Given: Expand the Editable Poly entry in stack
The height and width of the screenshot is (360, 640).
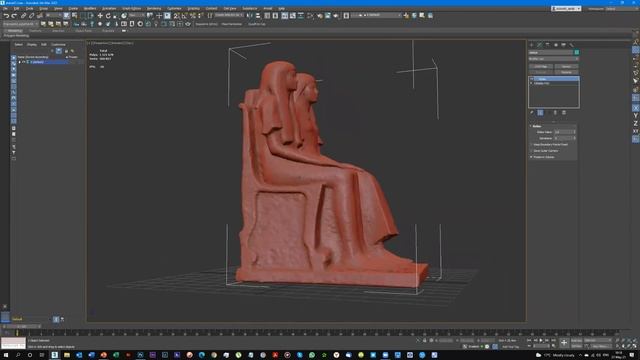Looking at the screenshot, I should [531, 83].
